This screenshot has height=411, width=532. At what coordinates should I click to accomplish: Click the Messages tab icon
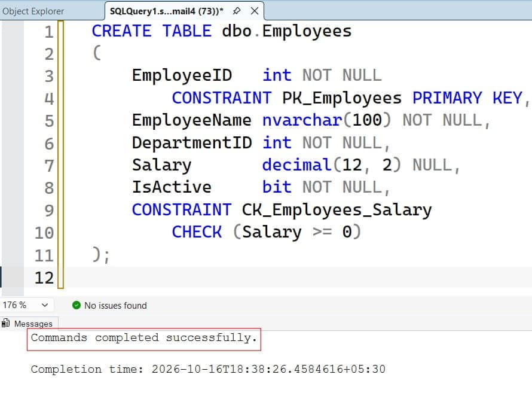point(6,323)
